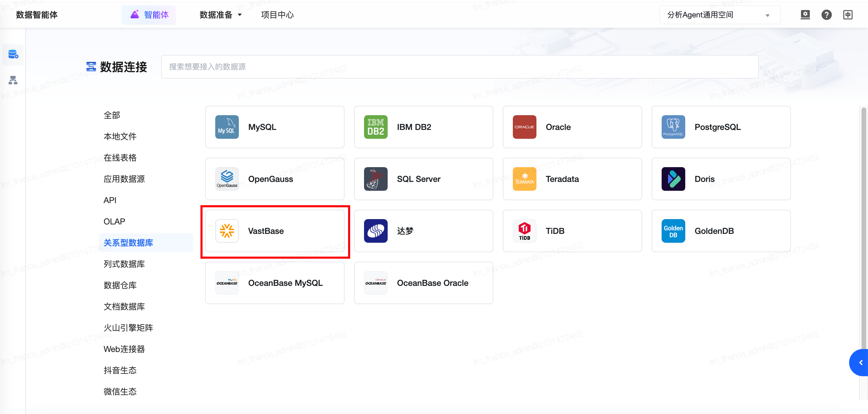The height and width of the screenshot is (414, 868).
Task: Click the Oracle red logo icon
Action: [524, 127]
